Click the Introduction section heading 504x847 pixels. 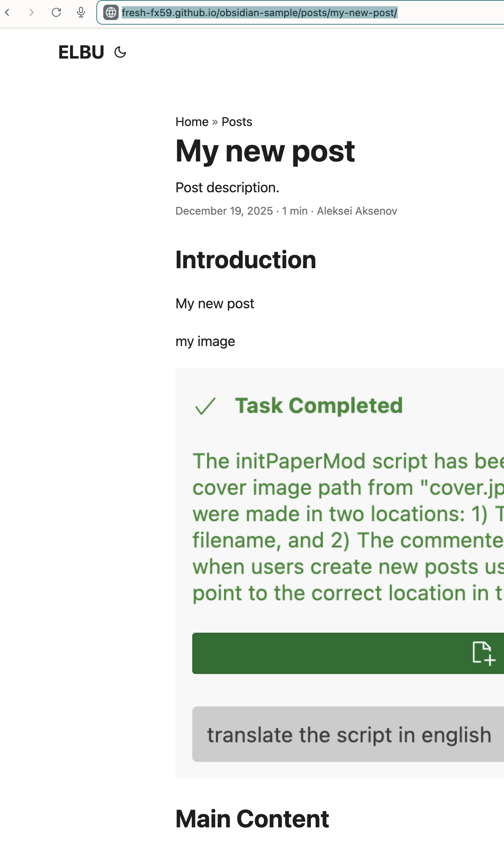[x=245, y=260]
